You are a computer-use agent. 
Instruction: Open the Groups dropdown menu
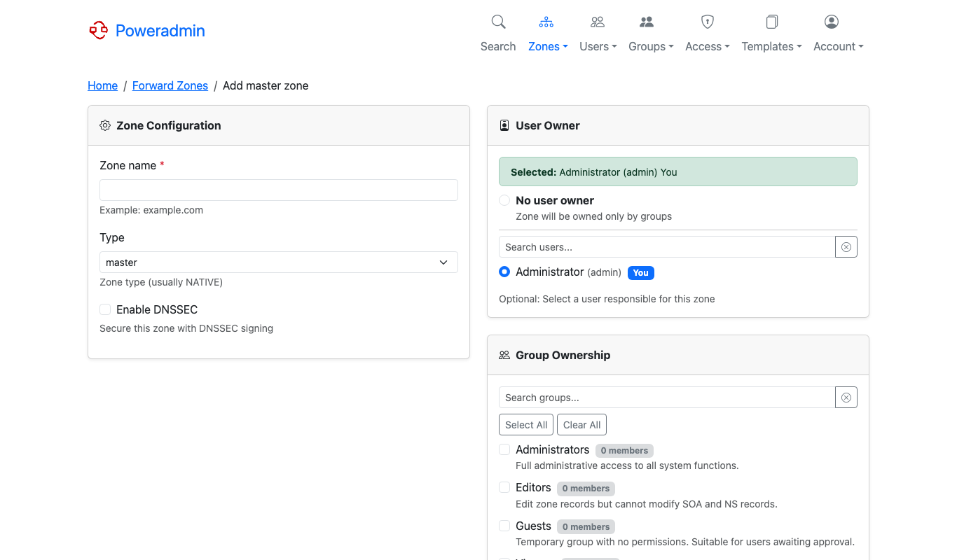coord(651,46)
